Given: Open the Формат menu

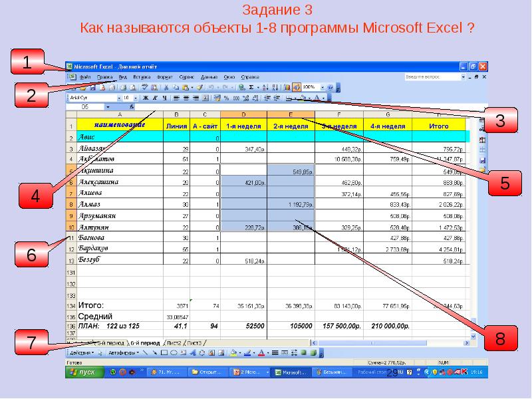Looking at the screenshot, I should click(164, 76).
